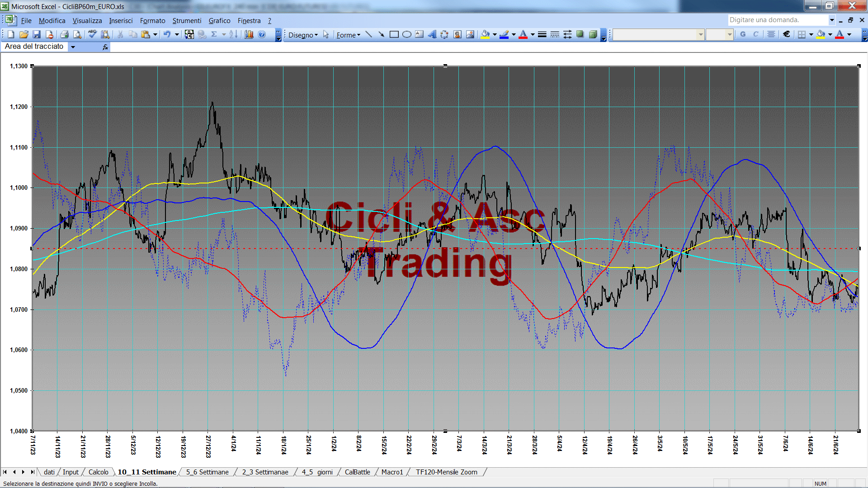
Task: Open the File menu
Action: coord(26,21)
